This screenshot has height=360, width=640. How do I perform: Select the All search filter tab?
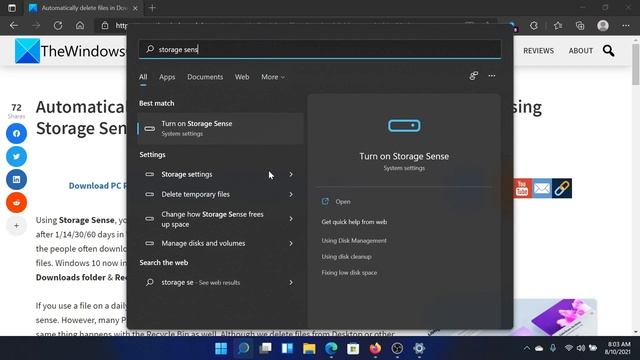point(143,77)
